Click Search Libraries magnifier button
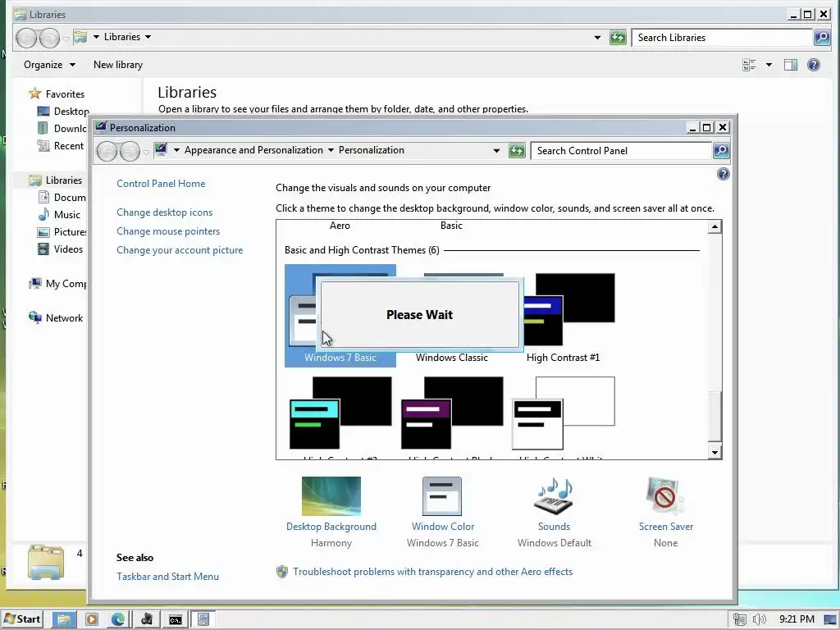 [x=822, y=37]
